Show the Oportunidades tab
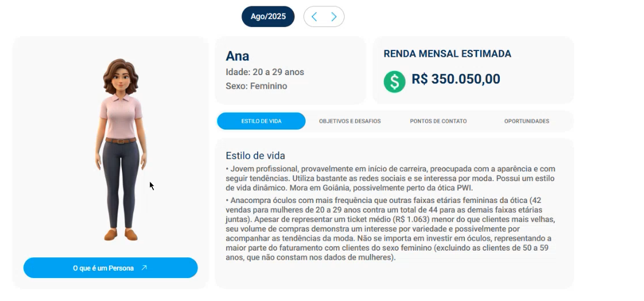 tap(527, 121)
